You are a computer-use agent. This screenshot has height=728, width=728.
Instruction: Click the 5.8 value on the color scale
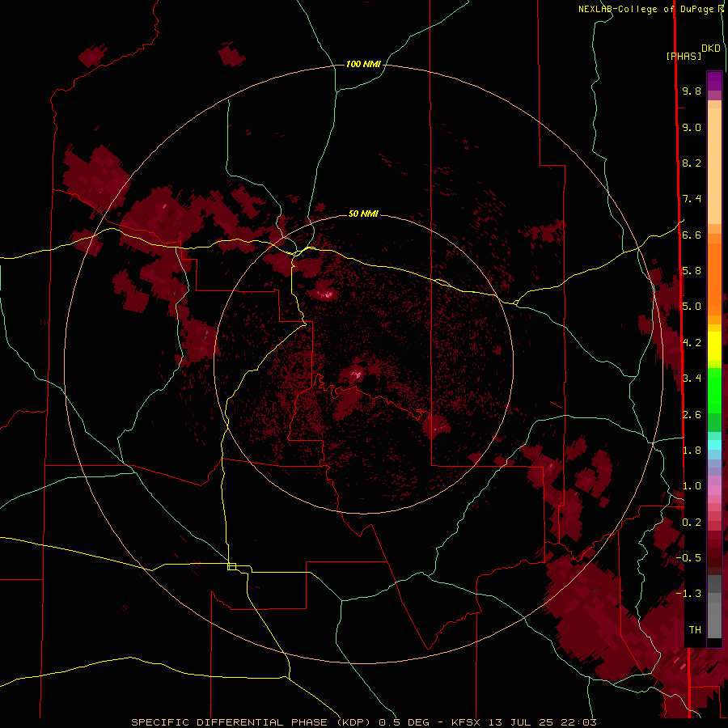coord(692,271)
